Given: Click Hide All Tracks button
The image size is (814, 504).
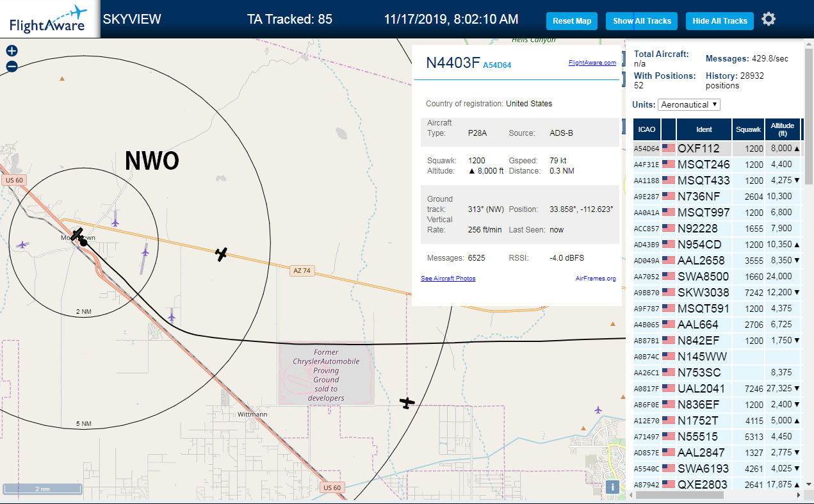Looking at the screenshot, I should pos(720,21).
